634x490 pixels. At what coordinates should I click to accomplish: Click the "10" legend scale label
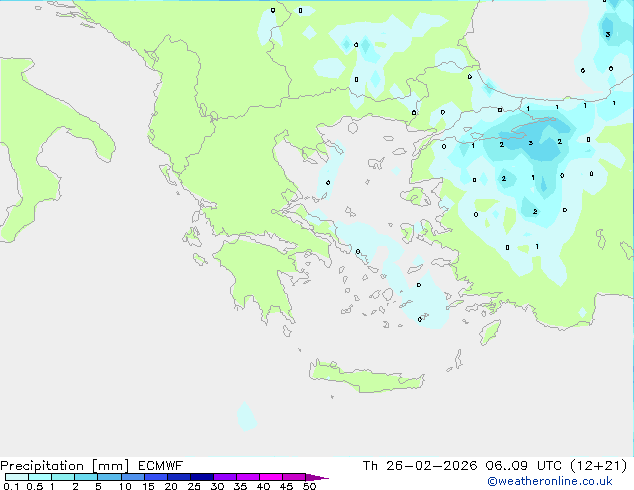[x=125, y=486]
